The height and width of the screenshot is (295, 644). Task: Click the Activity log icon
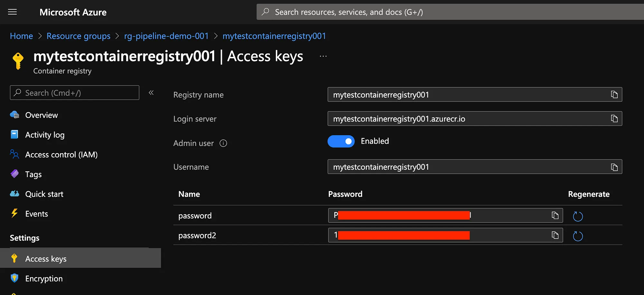(14, 134)
